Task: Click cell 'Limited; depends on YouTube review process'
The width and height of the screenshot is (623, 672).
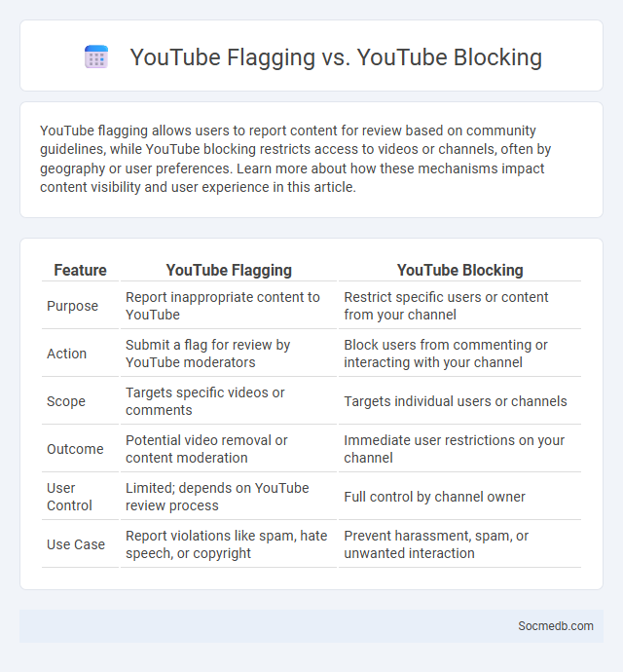Action: click(229, 497)
